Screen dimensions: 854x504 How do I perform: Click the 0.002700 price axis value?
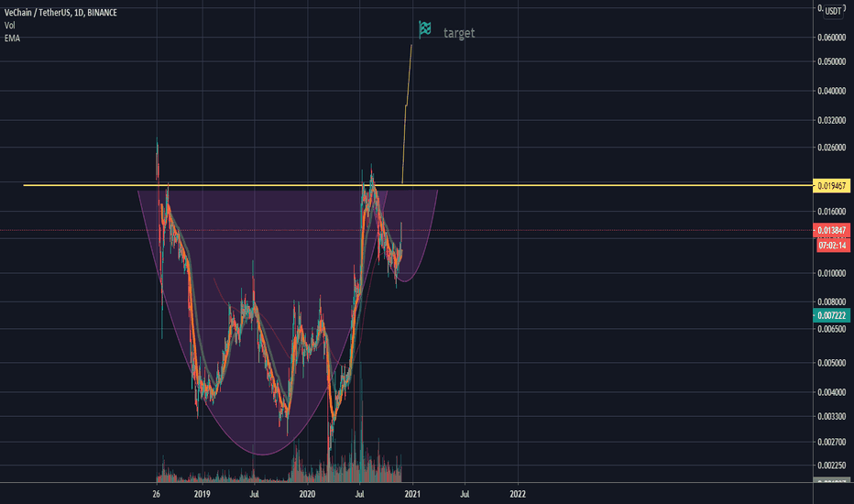click(832, 442)
